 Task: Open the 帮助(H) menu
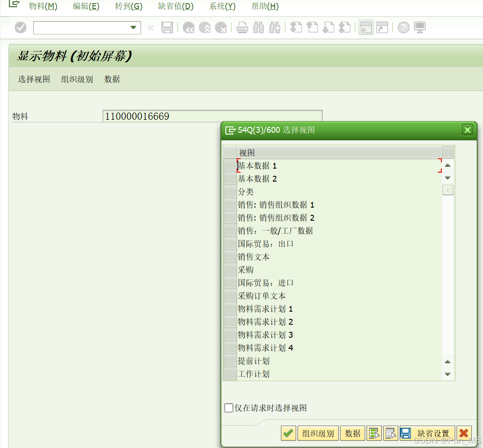click(x=265, y=6)
